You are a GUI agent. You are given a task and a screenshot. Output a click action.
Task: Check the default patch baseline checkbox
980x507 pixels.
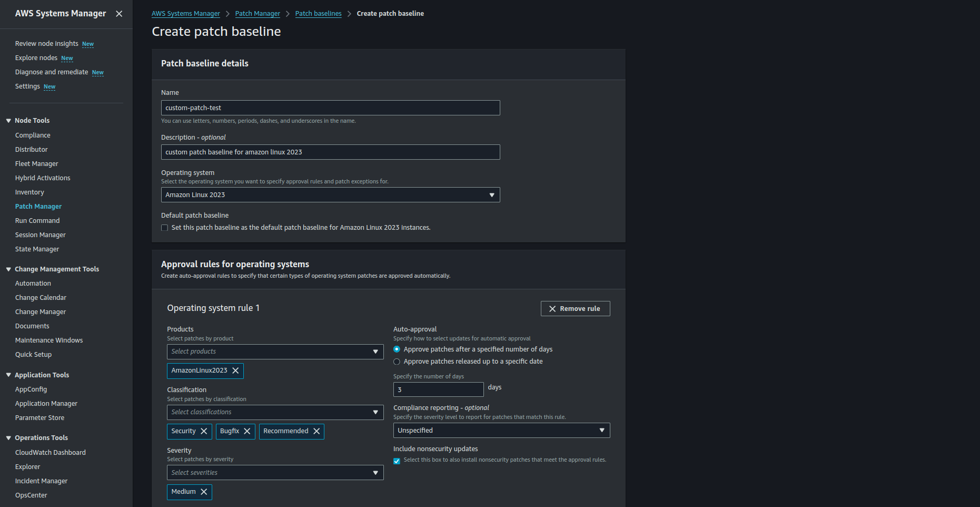[x=164, y=228]
